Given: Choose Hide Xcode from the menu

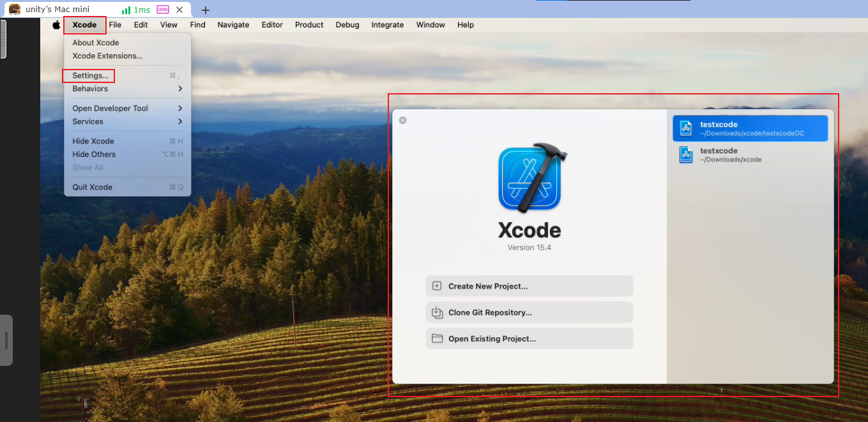Looking at the screenshot, I should pyautogui.click(x=128, y=141).
